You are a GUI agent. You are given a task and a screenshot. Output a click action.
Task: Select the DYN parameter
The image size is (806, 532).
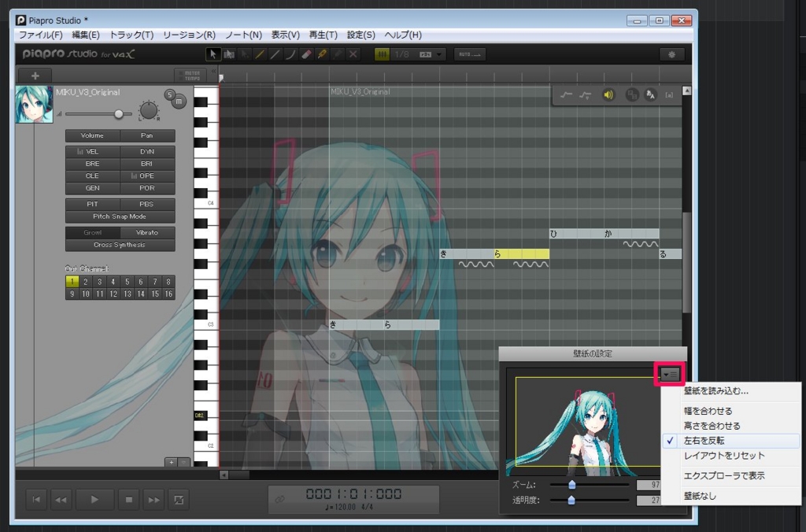(x=147, y=152)
